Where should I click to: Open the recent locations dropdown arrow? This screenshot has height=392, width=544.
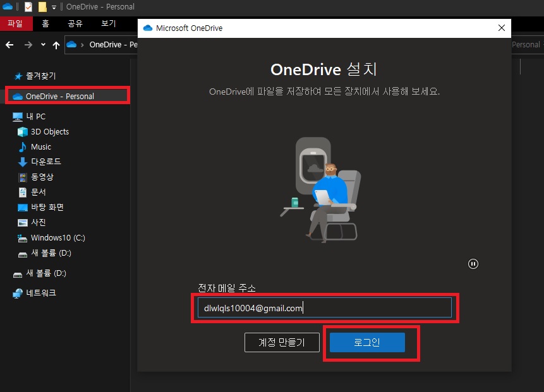[x=43, y=44]
